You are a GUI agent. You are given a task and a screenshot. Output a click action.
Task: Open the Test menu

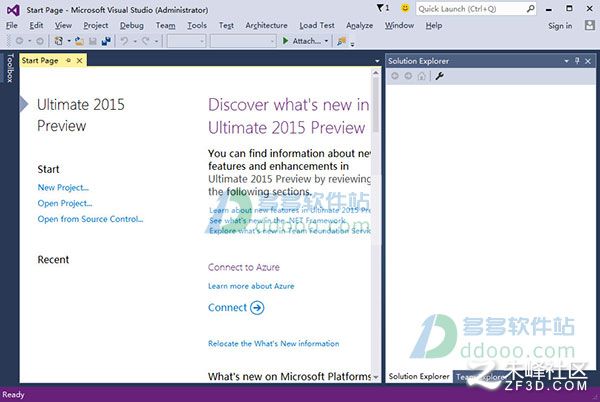pos(226,25)
